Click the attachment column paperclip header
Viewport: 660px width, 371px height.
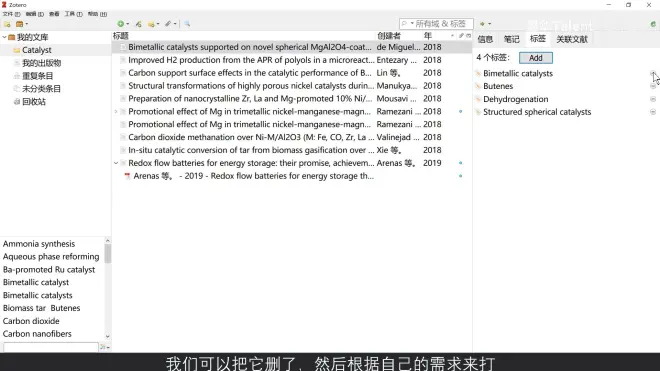coord(461,36)
